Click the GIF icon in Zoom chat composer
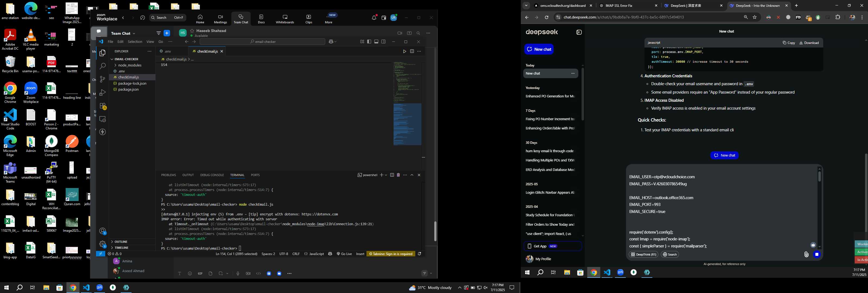 [200, 273]
